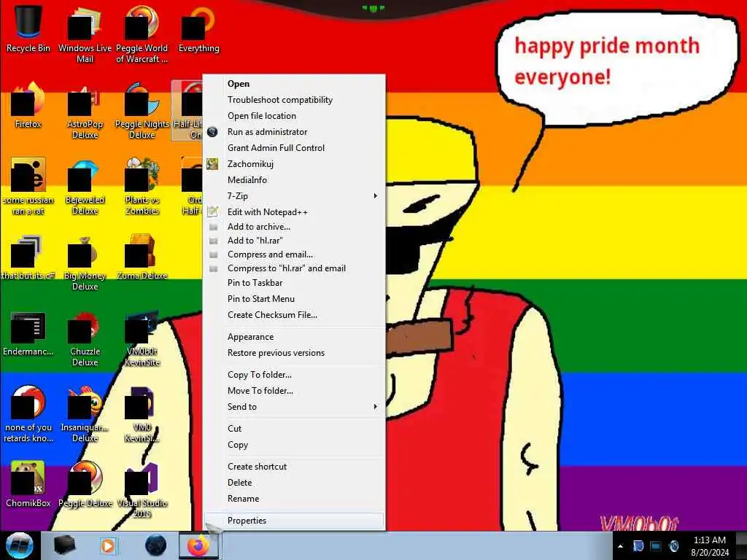Viewport: 747px width, 560px height.
Task: Launch Plants vs Zombies shortcut
Action: (x=142, y=187)
